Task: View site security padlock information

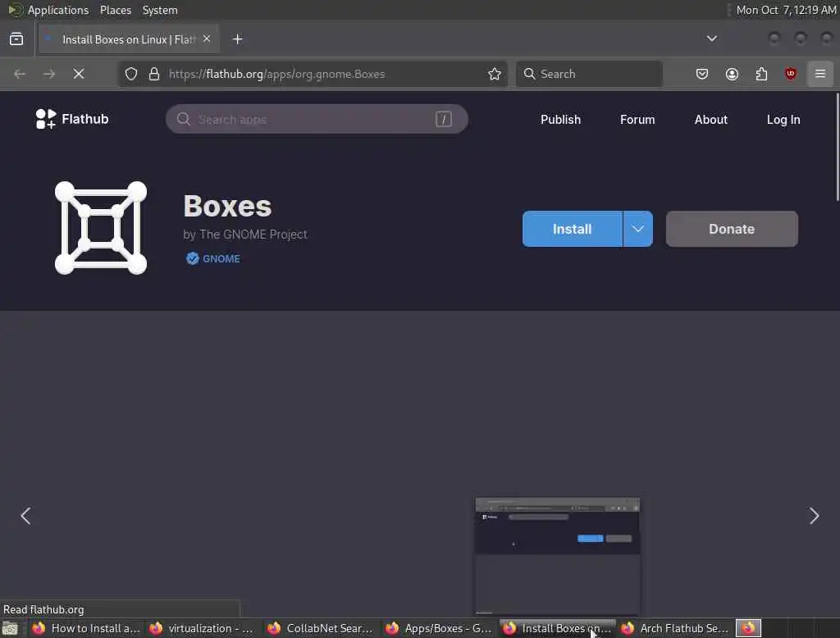Action: (154, 74)
